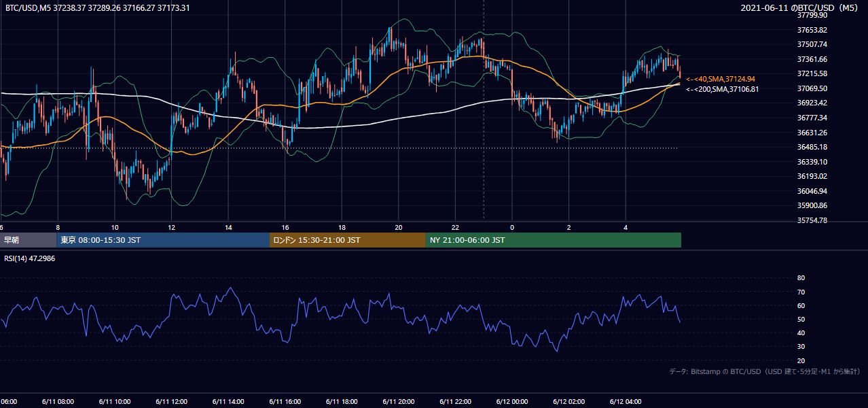Click the 6/11 16:00 bottom time label

(x=285, y=402)
